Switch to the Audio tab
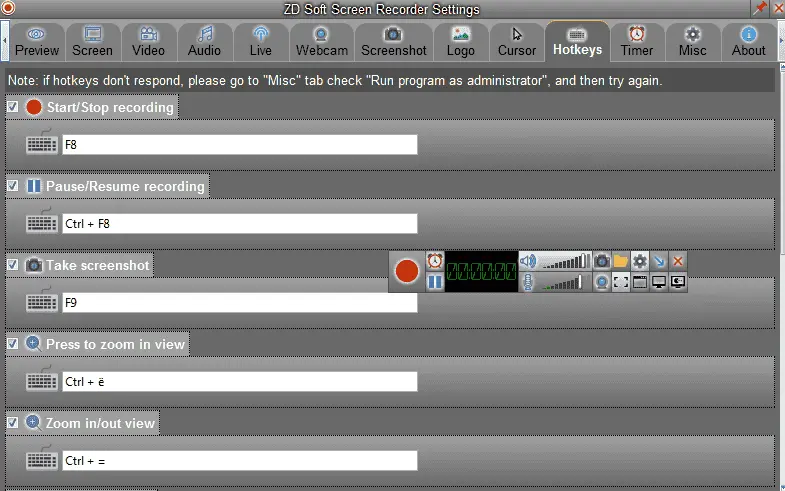The image size is (785, 491). click(x=204, y=42)
